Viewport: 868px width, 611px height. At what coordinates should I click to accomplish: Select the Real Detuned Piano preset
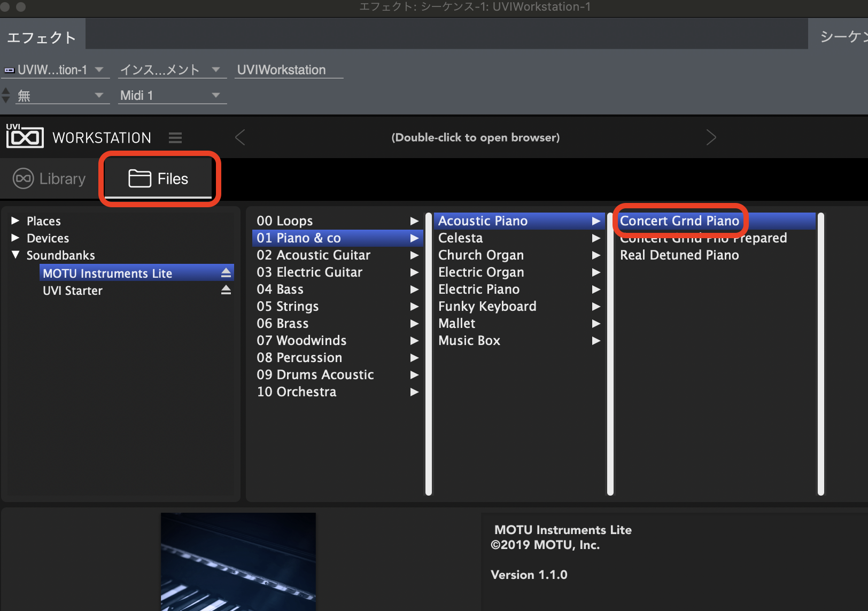coord(716,255)
